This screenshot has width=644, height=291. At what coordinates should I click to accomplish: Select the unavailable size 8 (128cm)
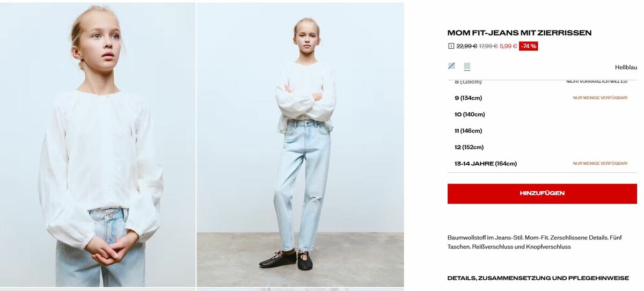pyautogui.click(x=542, y=82)
